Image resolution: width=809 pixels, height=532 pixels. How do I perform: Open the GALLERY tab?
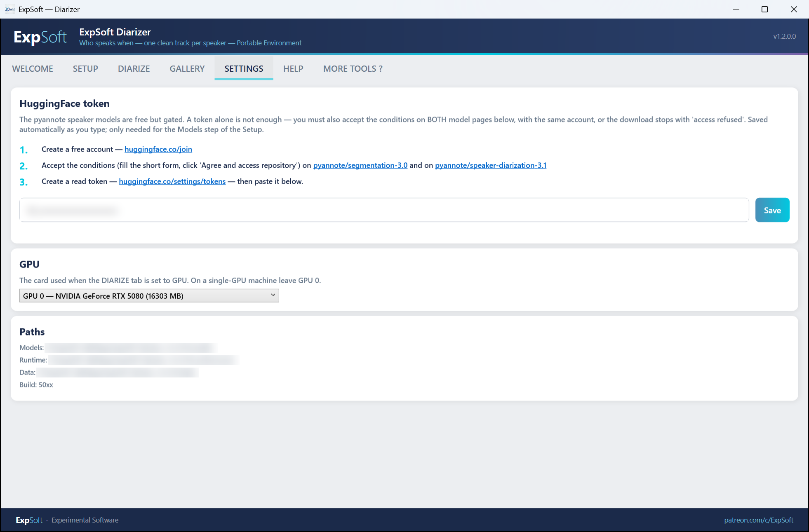(187, 68)
